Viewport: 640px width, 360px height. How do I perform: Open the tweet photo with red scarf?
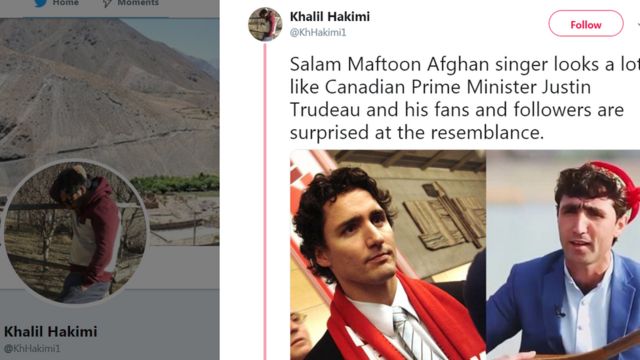coord(388,255)
